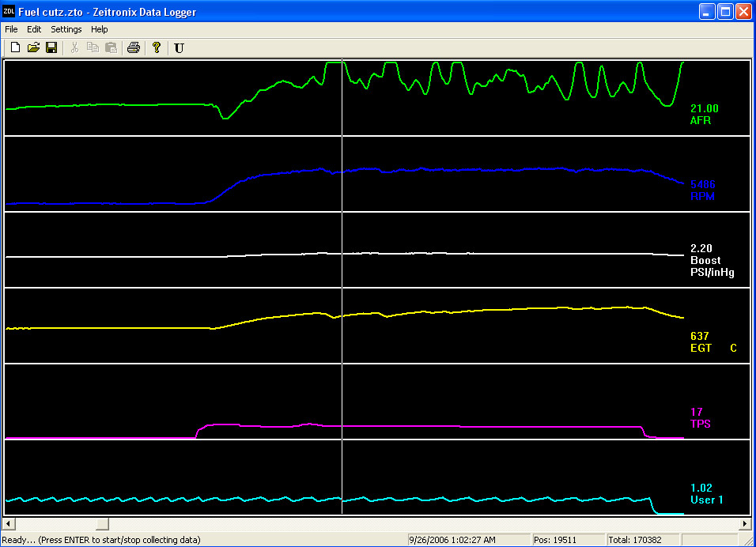756x547 pixels.
Task: Open the Help menu
Action: 100,29
